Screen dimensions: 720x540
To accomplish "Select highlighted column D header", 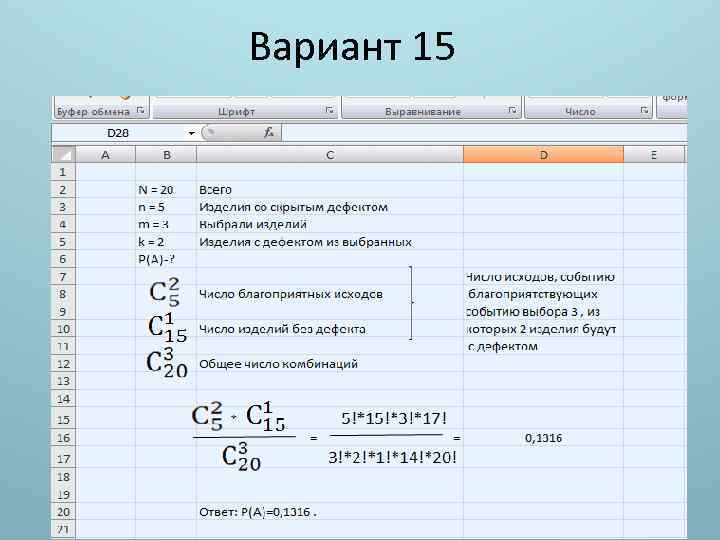I will pyautogui.click(x=544, y=155).
